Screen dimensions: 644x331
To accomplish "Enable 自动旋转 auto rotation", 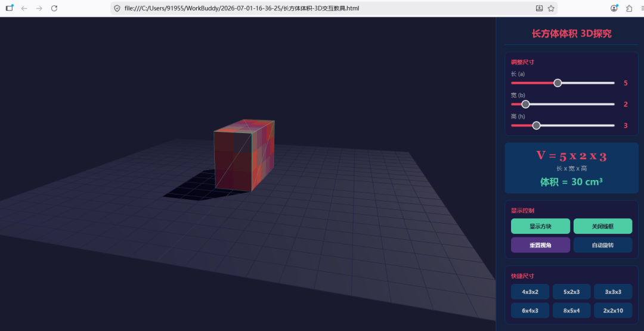I will [602, 245].
